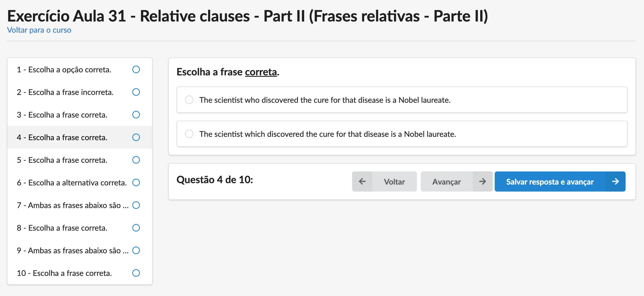Choose the answer card with 'which discovered'
The image size is (644, 296).
pos(402,134)
